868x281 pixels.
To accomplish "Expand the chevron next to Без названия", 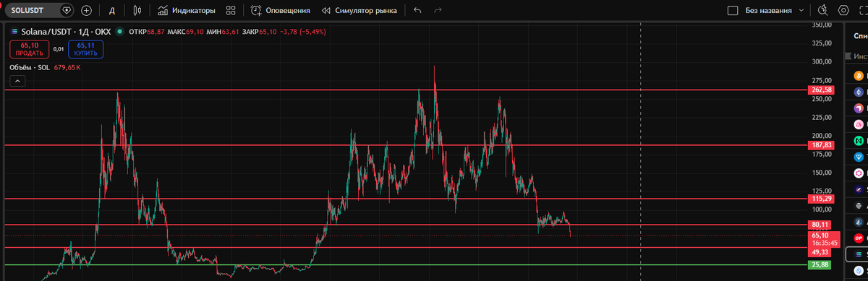I will click(801, 11).
